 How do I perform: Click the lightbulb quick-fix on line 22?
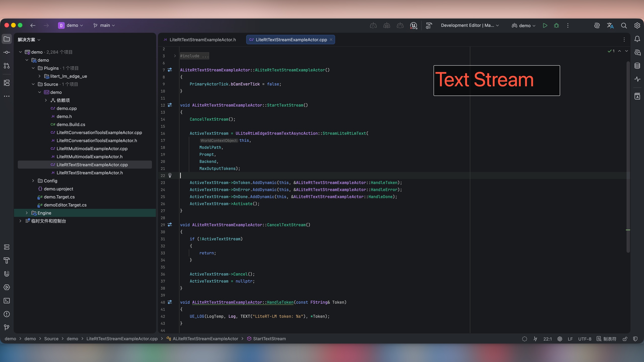(170, 175)
